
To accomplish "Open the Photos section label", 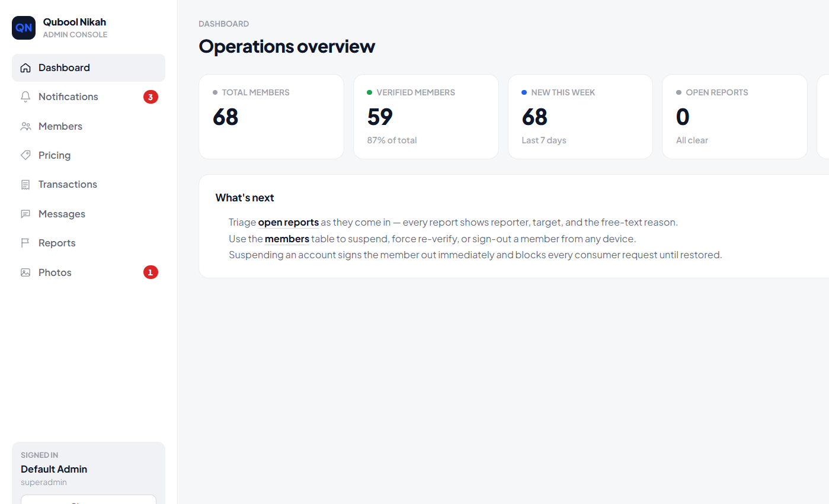I will pyautogui.click(x=55, y=272).
